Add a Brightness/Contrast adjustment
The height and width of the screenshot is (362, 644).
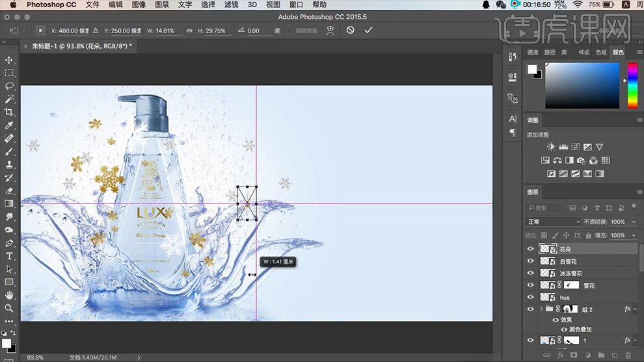coord(551,147)
